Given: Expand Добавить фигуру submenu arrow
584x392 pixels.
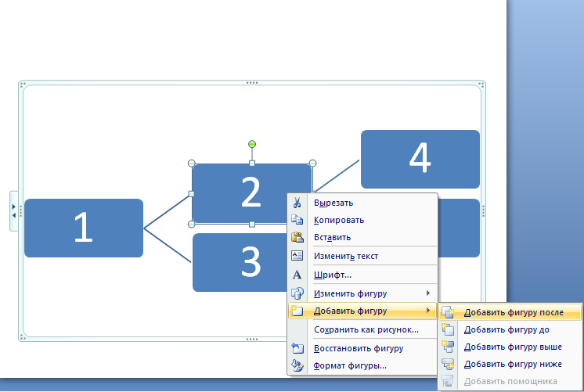Looking at the screenshot, I should [428, 311].
